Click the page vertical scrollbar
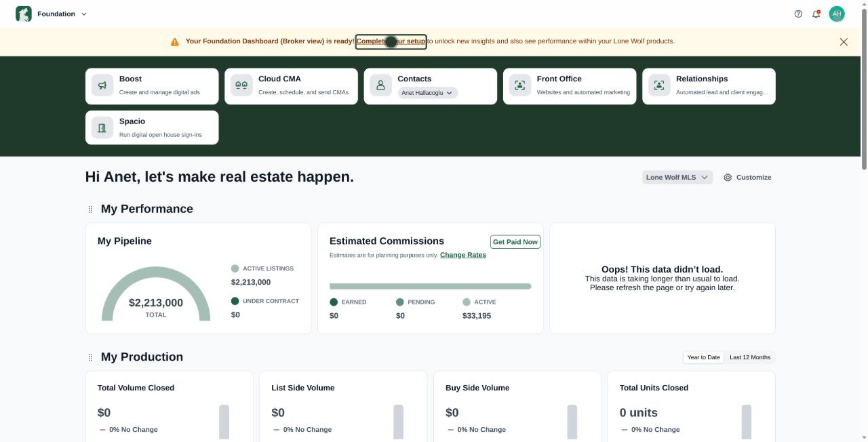 pyautogui.click(x=864, y=88)
